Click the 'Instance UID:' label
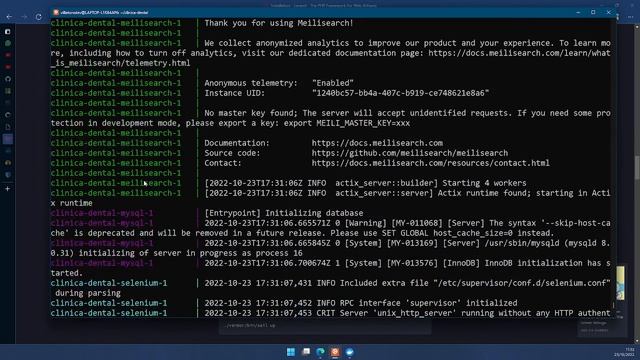640x360 pixels. [235, 93]
